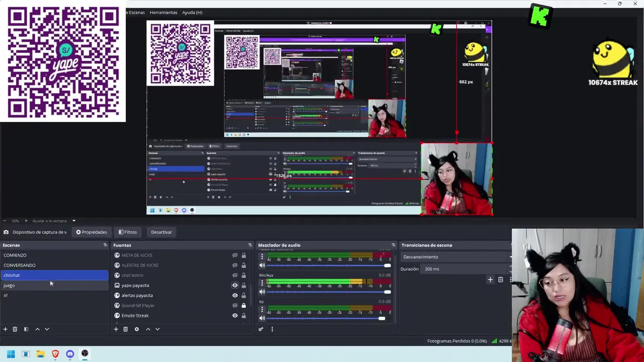Image resolution: width=644 pixels, height=362 pixels.
Task: Open Brave browser from taskbar
Action: (55, 354)
